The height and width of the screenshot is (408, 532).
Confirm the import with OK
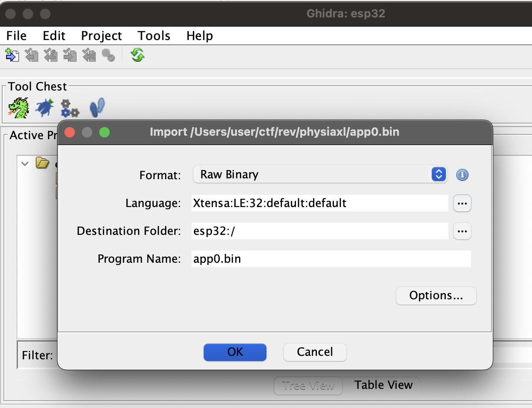pos(235,352)
